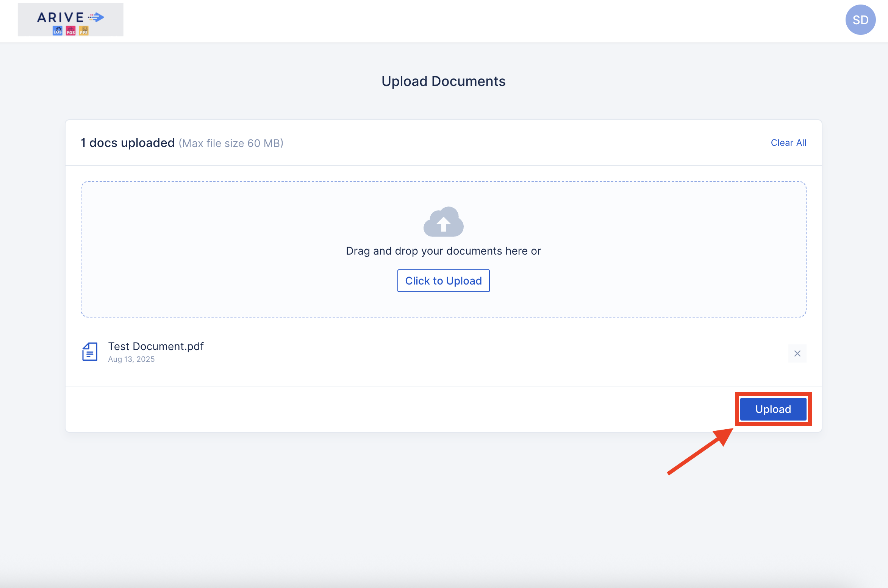This screenshot has width=888, height=588.
Task: Click the cloud upload icon
Action: pyautogui.click(x=443, y=222)
